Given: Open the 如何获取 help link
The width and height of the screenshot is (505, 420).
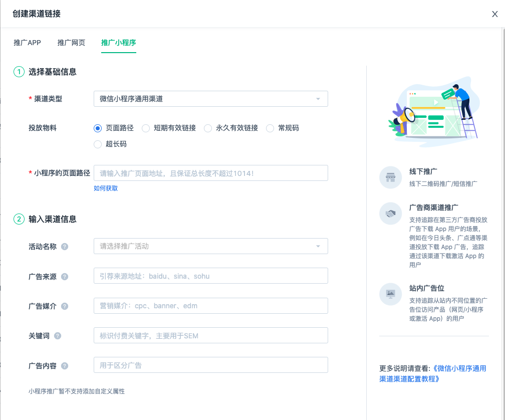Looking at the screenshot, I should click(106, 188).
